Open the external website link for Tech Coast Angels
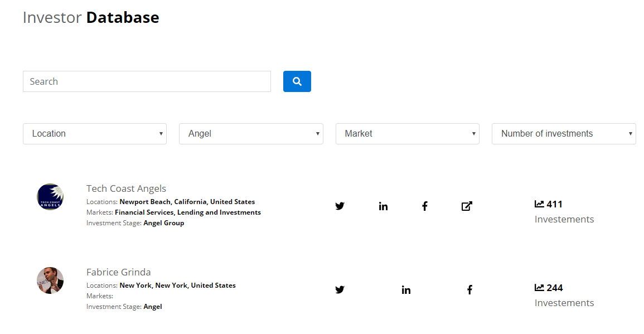Image resolution: width=644 pixels, height=334 pixels. point(467,206)
